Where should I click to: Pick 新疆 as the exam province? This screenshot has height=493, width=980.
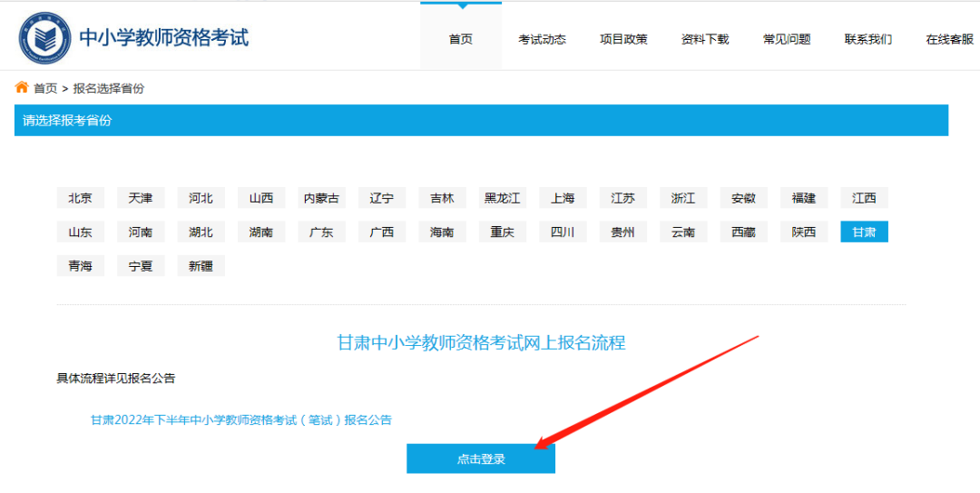(x=201, y=266)
